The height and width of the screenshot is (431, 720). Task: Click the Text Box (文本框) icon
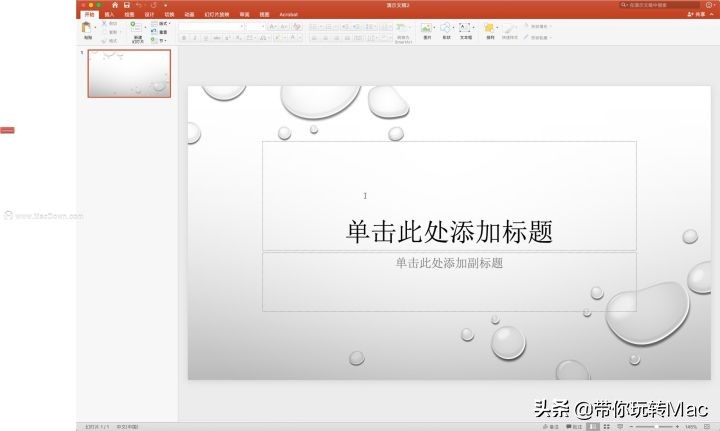point(465,28)
